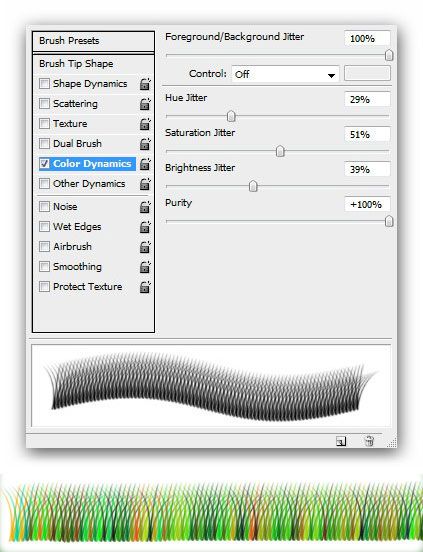The width and height of the screenshot is (423, 552).
Task: Enable the Airbrush checkbox
Action: [44, 246]
